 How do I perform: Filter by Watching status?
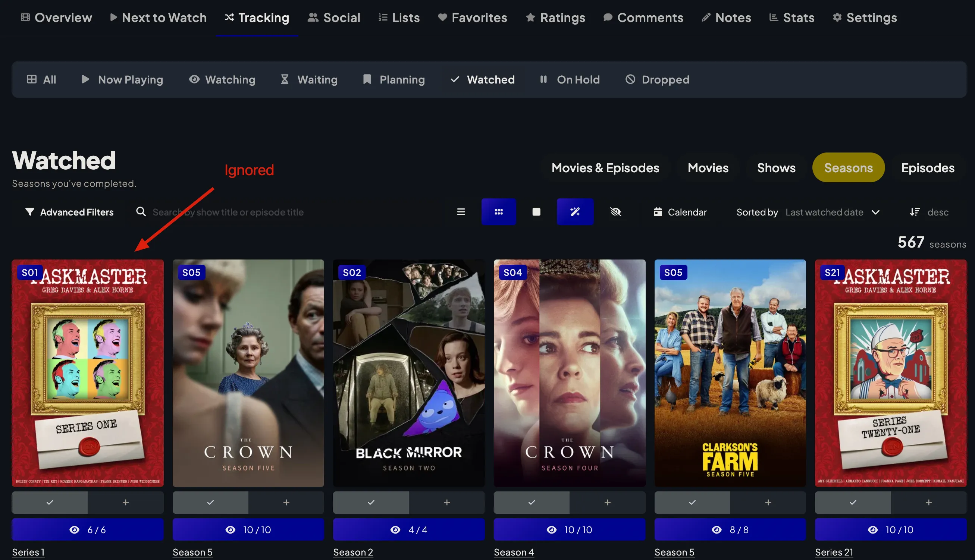222,80
